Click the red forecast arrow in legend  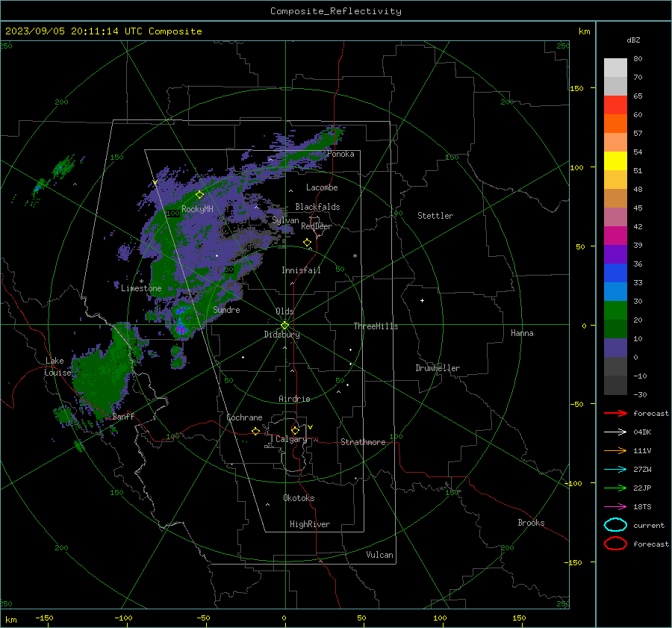(615, 413)
